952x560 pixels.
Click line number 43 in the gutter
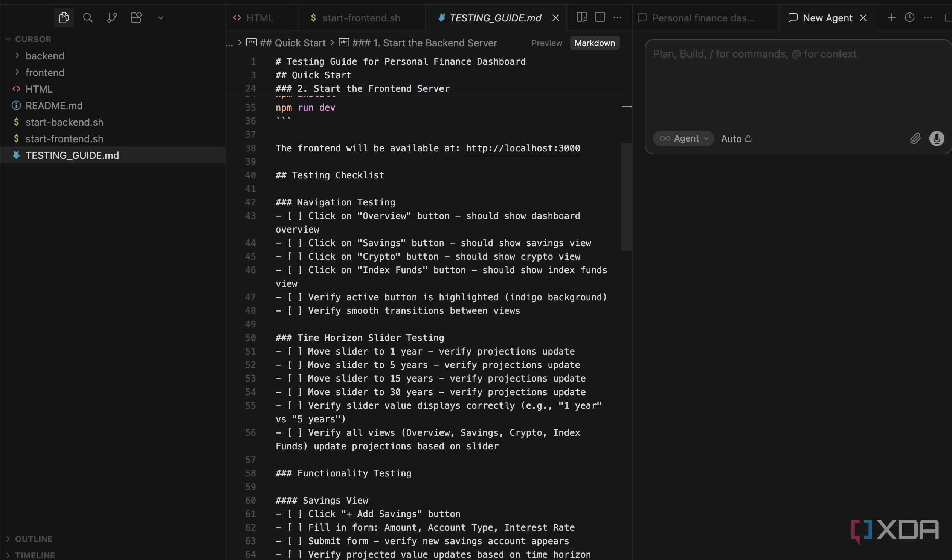coord(250,216)
